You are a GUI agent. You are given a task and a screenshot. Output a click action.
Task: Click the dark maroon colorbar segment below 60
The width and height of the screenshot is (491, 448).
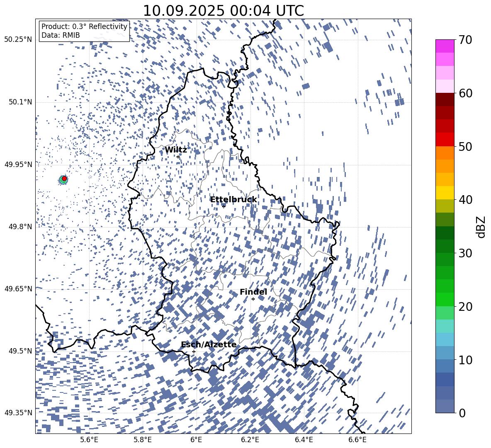pos(445,100)
